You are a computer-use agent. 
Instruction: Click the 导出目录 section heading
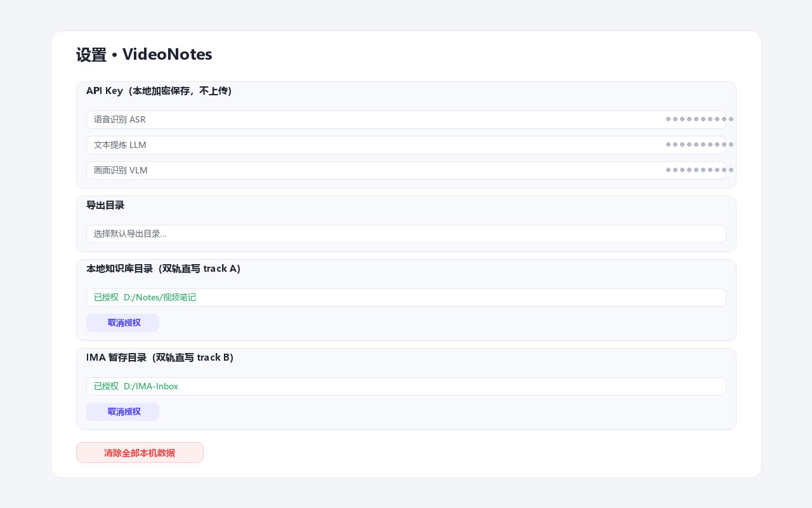pyautogui.click(x=105, y=205)
